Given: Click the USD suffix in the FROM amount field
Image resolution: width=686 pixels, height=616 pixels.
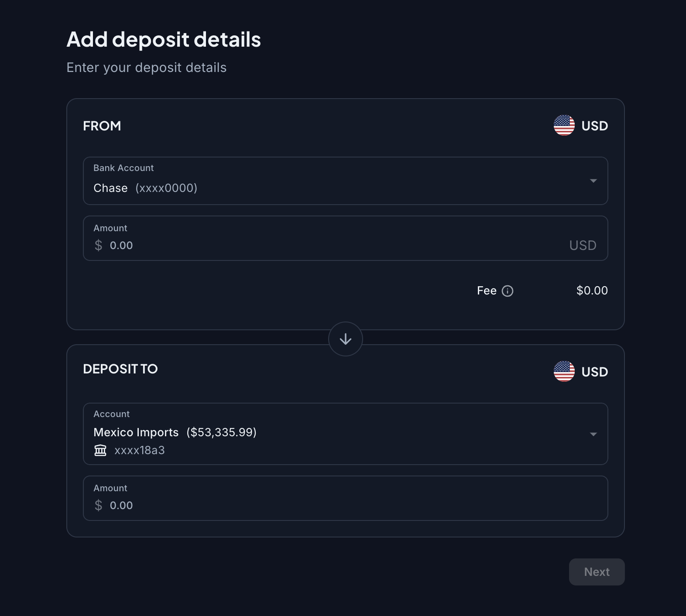Looking at the screenshot, I should coord(583,246).
